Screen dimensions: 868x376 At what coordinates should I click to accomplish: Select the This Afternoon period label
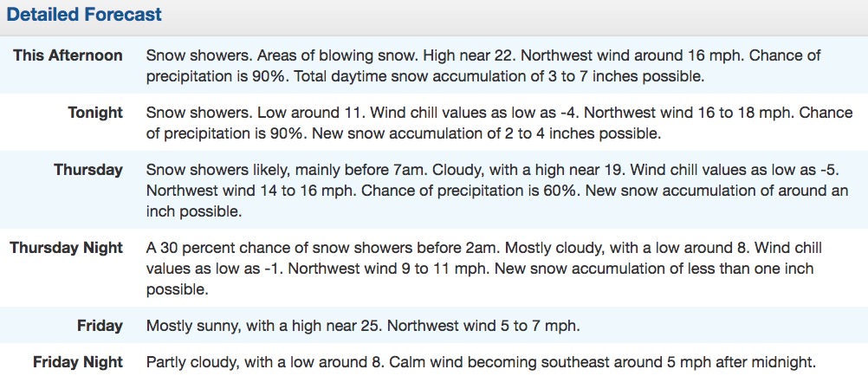(x=68, y=55)
